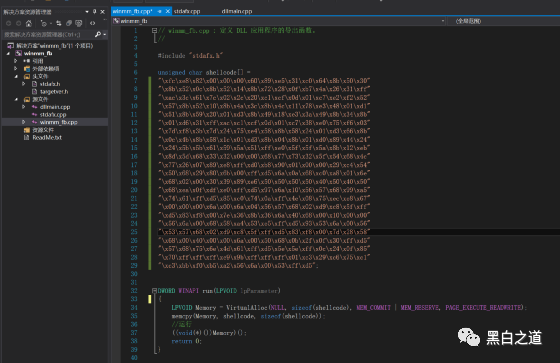The height and width of the screenshot is (363, 560).
Task: Click the Collapse All icon in Solution Explorer
Action: coord(69,23)
